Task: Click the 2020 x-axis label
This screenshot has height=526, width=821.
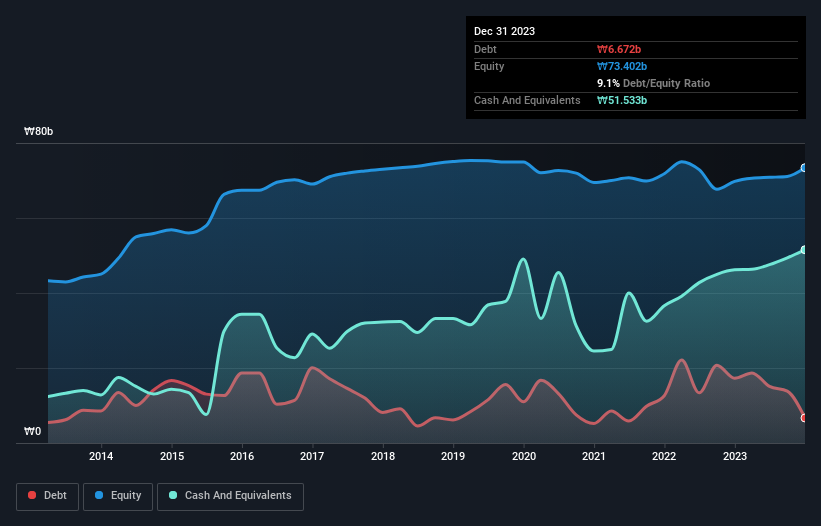Action: pyautogui.click(x=524, y=456)
